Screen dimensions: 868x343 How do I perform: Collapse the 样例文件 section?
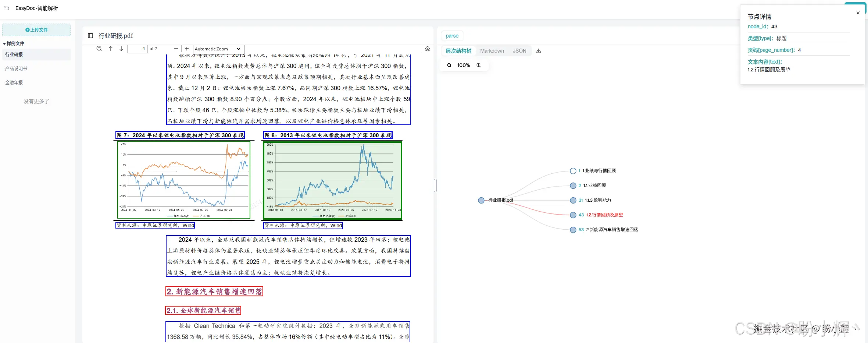tap(14, 43)
